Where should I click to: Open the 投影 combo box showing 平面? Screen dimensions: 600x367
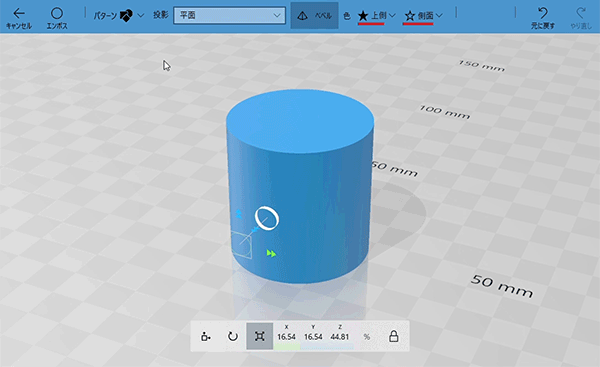(229, 15)
